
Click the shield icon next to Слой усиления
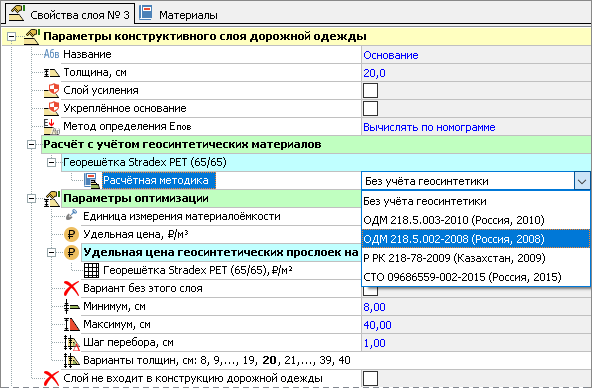click(x=51, y=91)
